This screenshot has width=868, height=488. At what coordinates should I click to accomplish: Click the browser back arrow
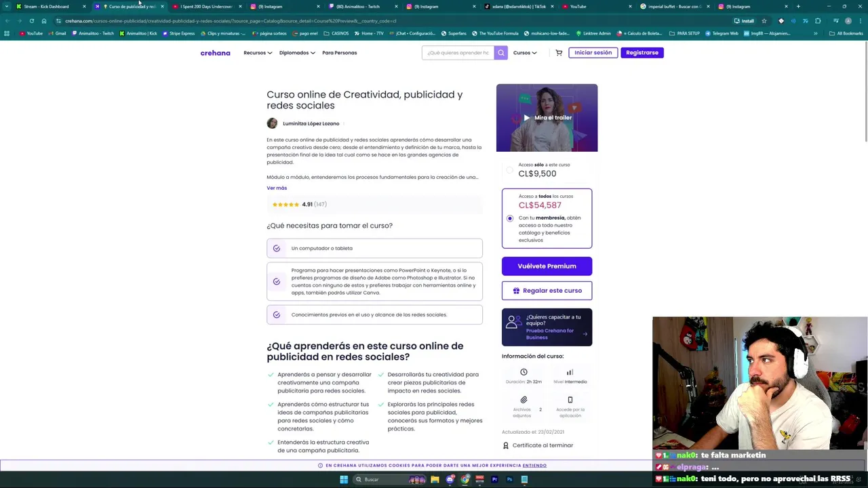coord(6,21)
